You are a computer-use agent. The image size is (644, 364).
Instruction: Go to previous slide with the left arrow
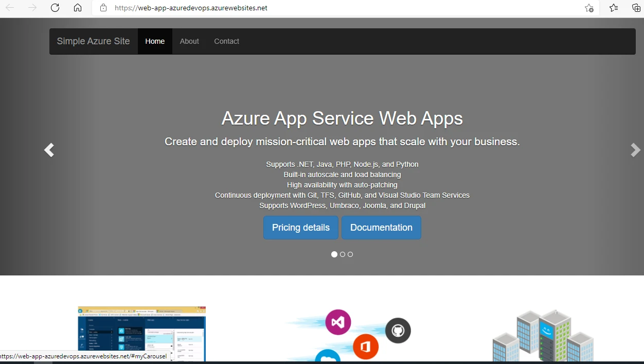pyautogui.click(x=49, y=150)
